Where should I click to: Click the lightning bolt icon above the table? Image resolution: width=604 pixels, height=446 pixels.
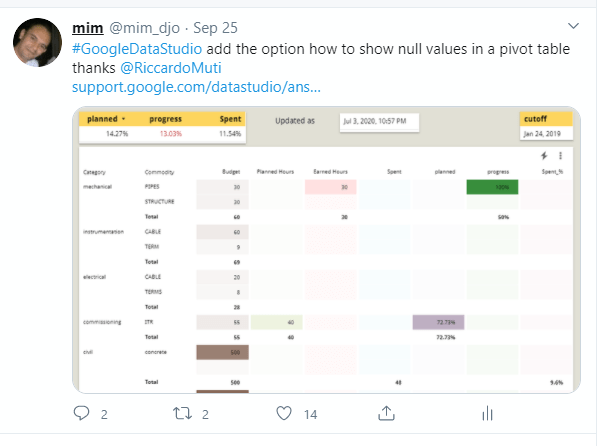545,156
